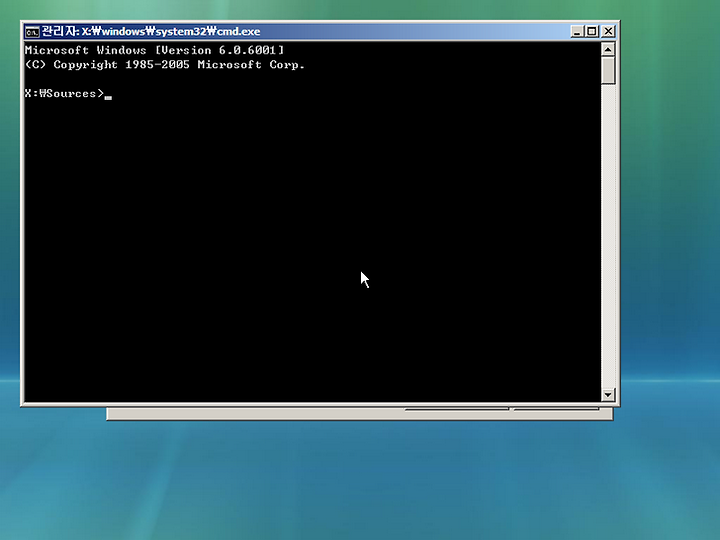This screenshot has height=540, width=720.
Task: Click the window title bar text
Action: point(151,31)
